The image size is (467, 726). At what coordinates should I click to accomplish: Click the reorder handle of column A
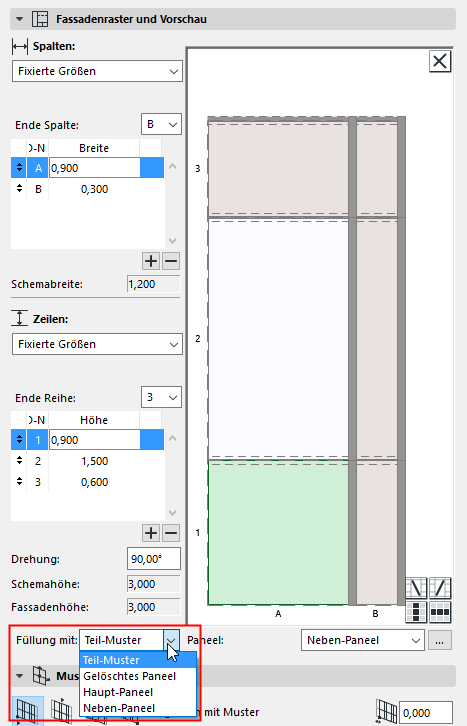click(x=19, y=168)
